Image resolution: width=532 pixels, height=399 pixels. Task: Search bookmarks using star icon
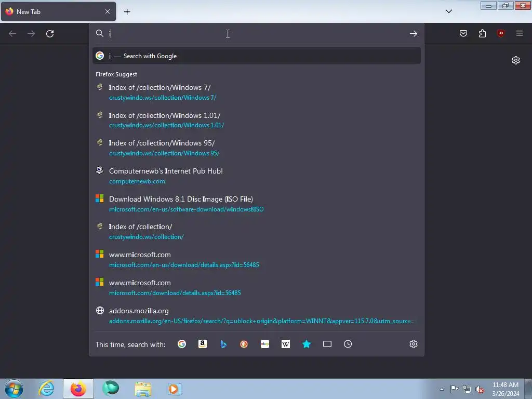(307, 344)
